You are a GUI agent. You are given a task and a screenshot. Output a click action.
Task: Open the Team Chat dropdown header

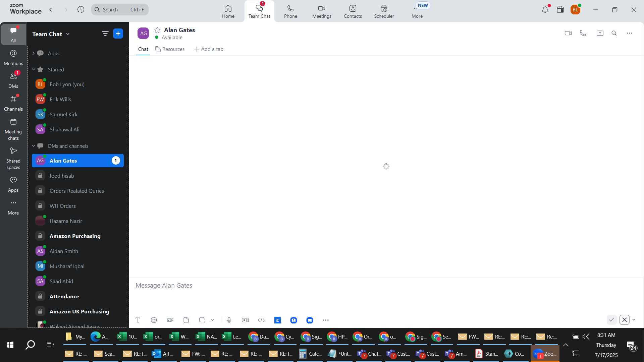tap(51, 34)
